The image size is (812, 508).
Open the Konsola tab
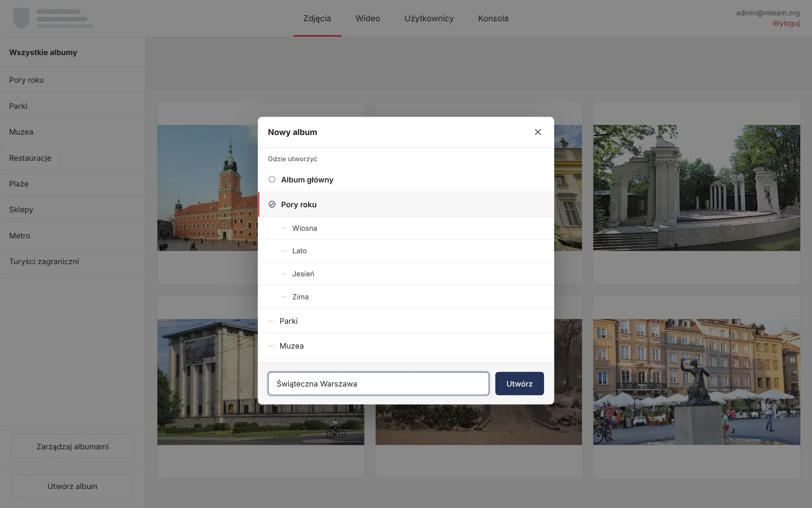[x=493, y=19]
